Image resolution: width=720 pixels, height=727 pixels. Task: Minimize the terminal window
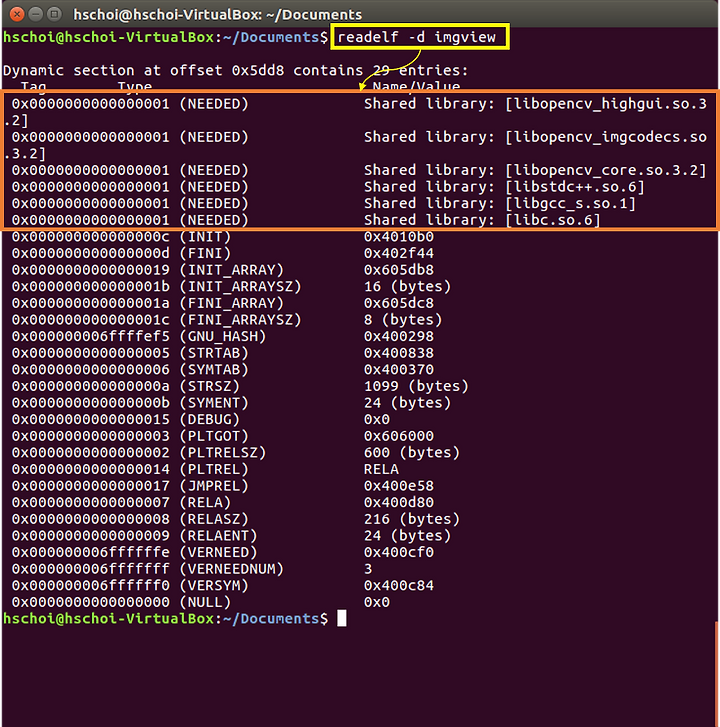coord(36,14)
